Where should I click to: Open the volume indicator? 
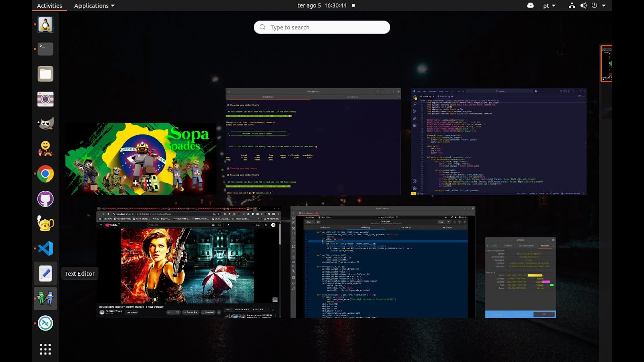pyautogui.click(x=583, y=6)
